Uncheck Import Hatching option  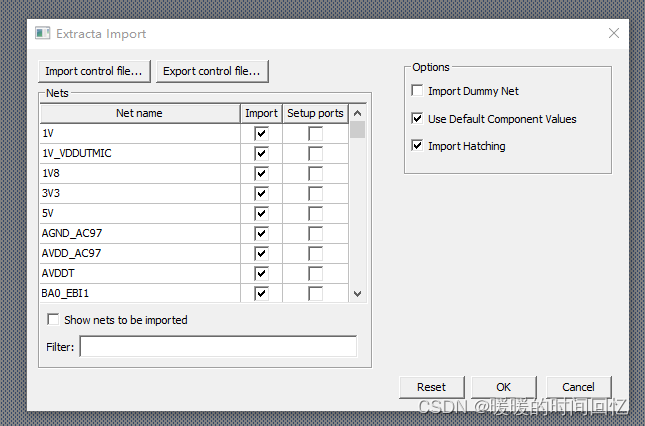pos(417,146)
